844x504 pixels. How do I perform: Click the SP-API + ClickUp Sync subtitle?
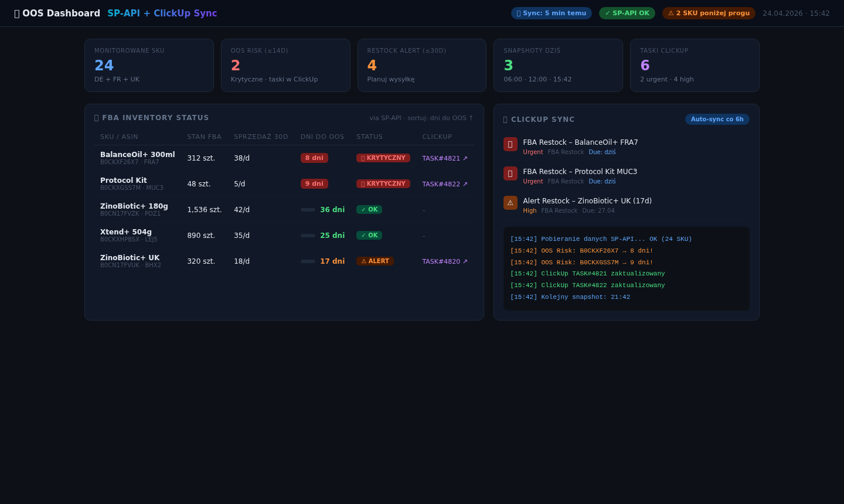tap(162, 13)
